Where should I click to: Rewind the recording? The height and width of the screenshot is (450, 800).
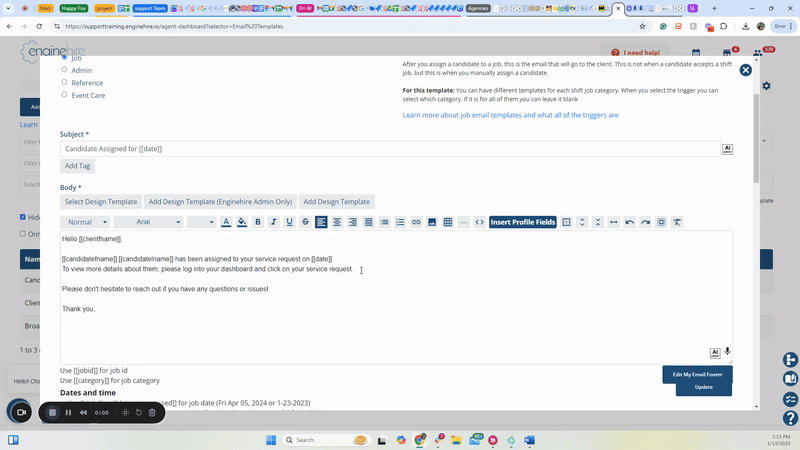(x=83, y=413)
